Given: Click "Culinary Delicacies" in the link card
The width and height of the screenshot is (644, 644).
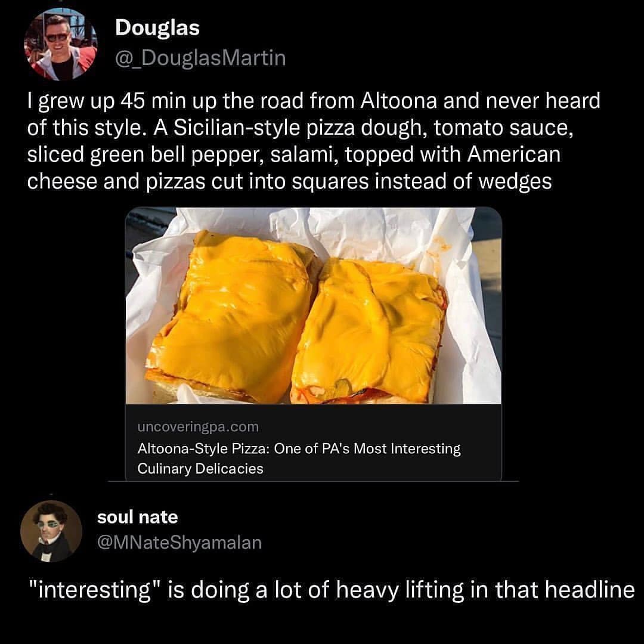Looking at the screenshot, I should tap(200, 469).
